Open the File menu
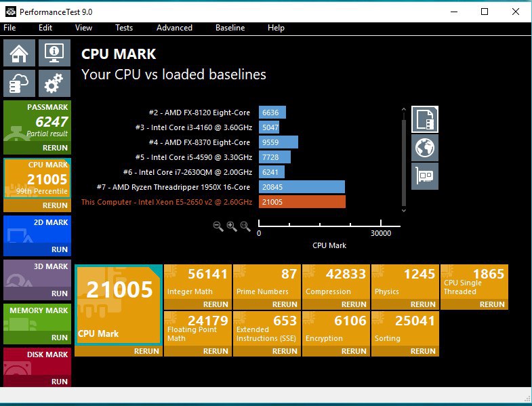 point(9,28)
